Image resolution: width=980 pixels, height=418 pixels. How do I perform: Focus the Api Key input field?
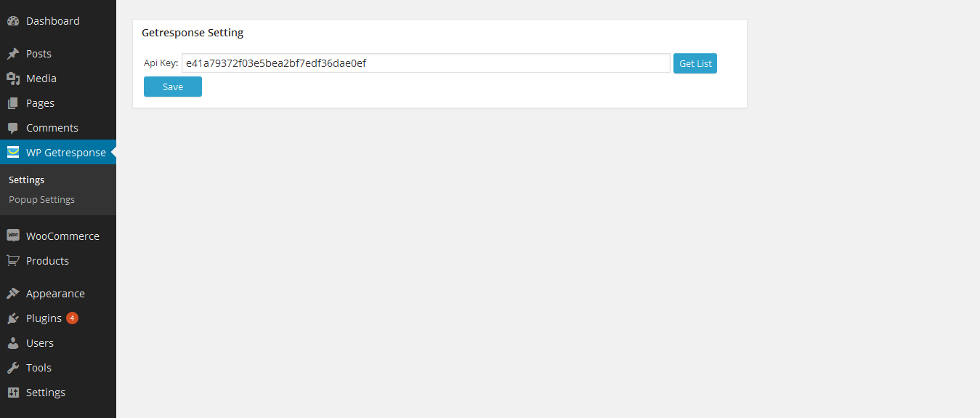(426, 63)
